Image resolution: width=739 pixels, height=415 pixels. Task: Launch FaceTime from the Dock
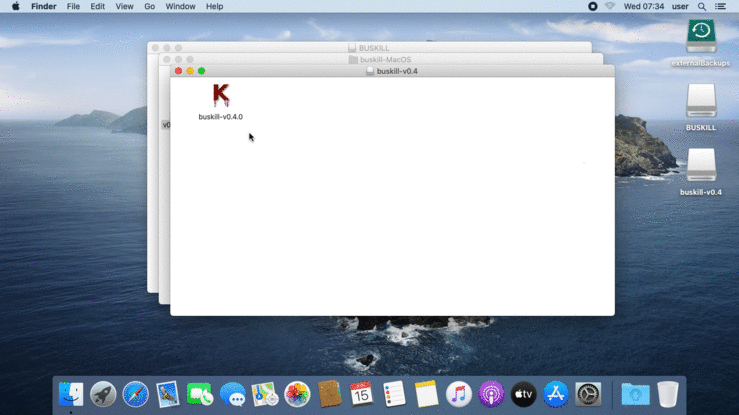pyautogui.click(x=200, y=394)
